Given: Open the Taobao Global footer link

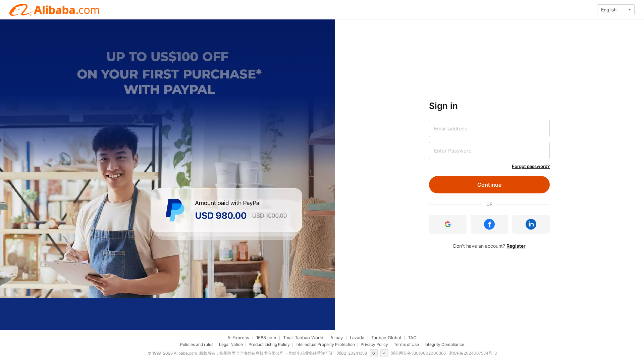Looking at the screenshot, I should (x=386, y=338).
